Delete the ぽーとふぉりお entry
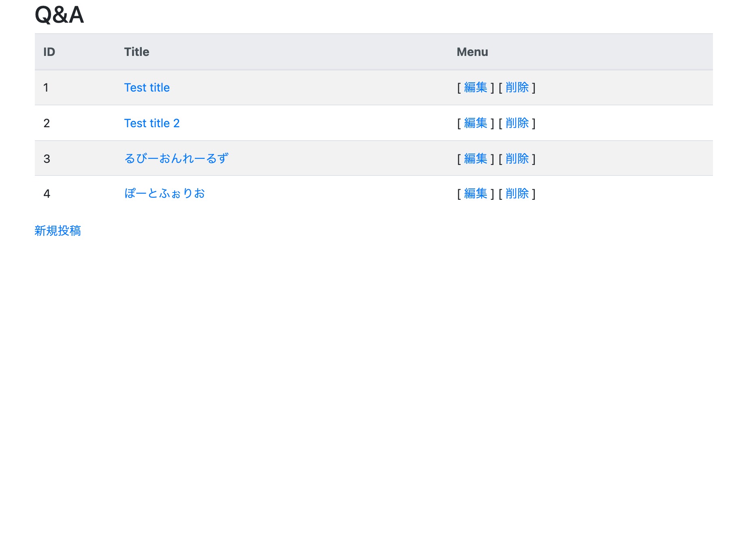This screenshot has width=747, height=560. tap(517, 194)
